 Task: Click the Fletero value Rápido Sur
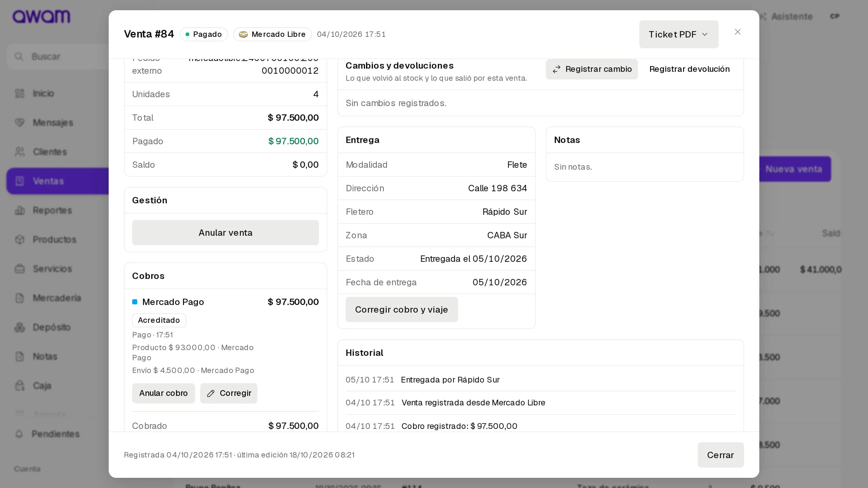click(x=505, y=212)
